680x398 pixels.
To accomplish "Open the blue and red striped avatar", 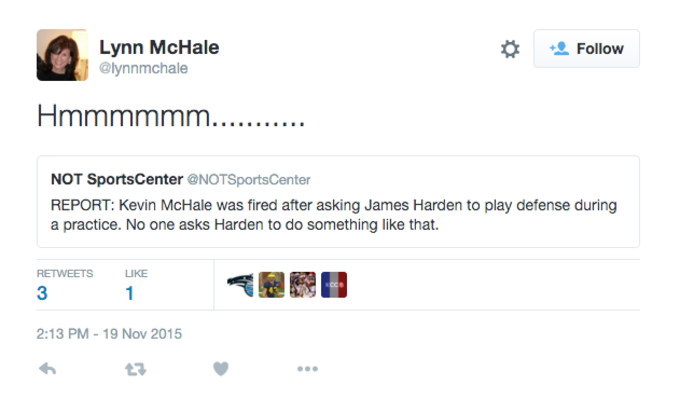I will [x=334, y=285].
